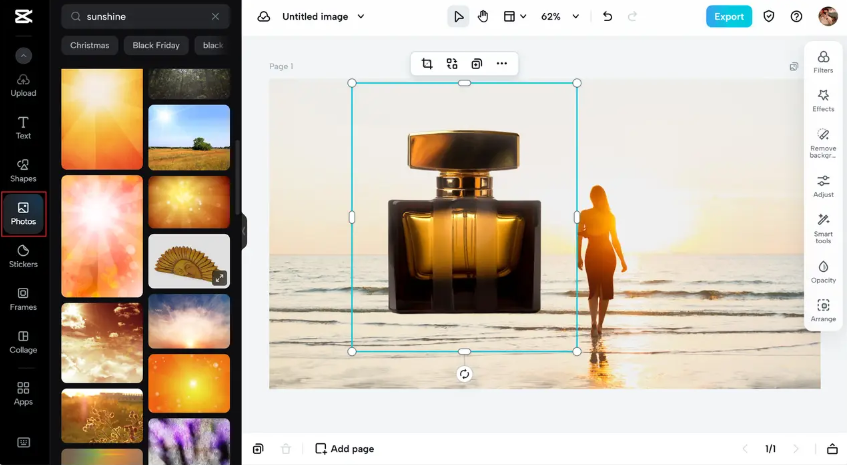This screenshot has width=847, height=465.
Task: Open the help question mark icon
Action: coord(796,17)
